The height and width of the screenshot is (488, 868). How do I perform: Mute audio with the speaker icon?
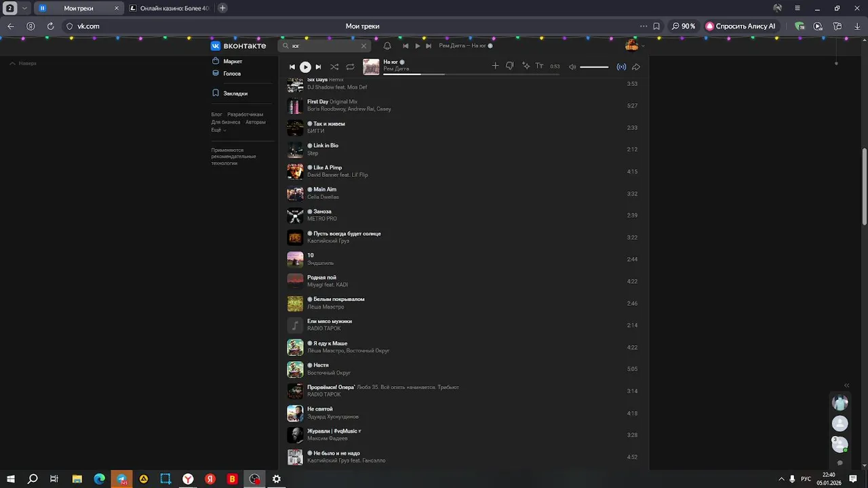click(x=572, y=66)
